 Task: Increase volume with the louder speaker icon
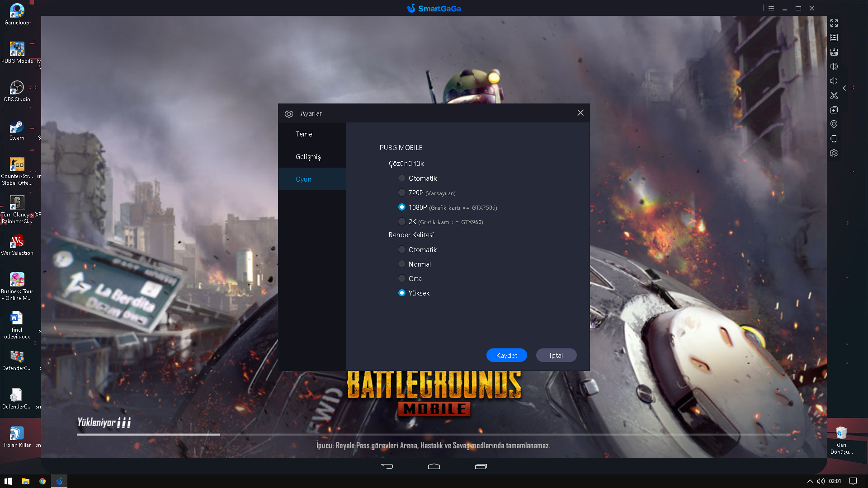point(834,66)
